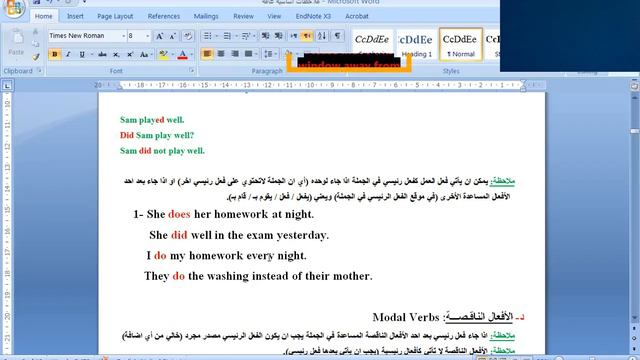Click the Save icon in Quick Access
The width and height of the screenshot is (640, 360).
click(x=36, y=2)
